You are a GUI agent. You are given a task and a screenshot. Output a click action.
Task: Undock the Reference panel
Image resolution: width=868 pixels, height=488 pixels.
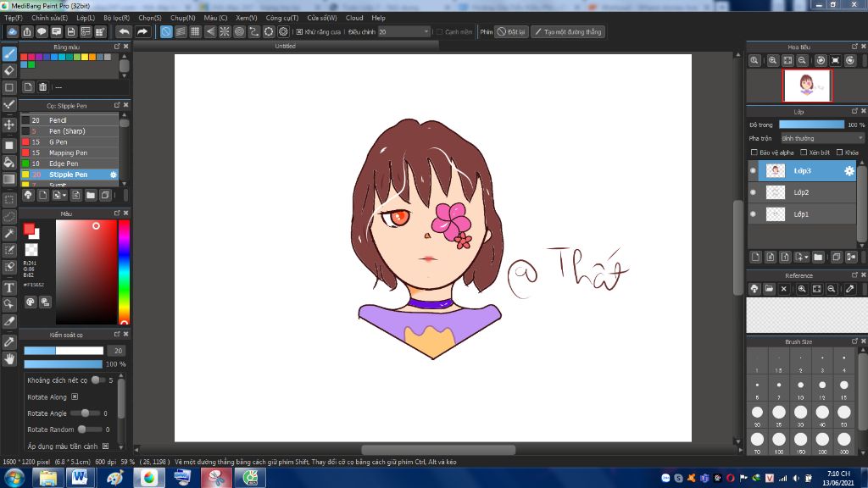(x=854, y=275)
